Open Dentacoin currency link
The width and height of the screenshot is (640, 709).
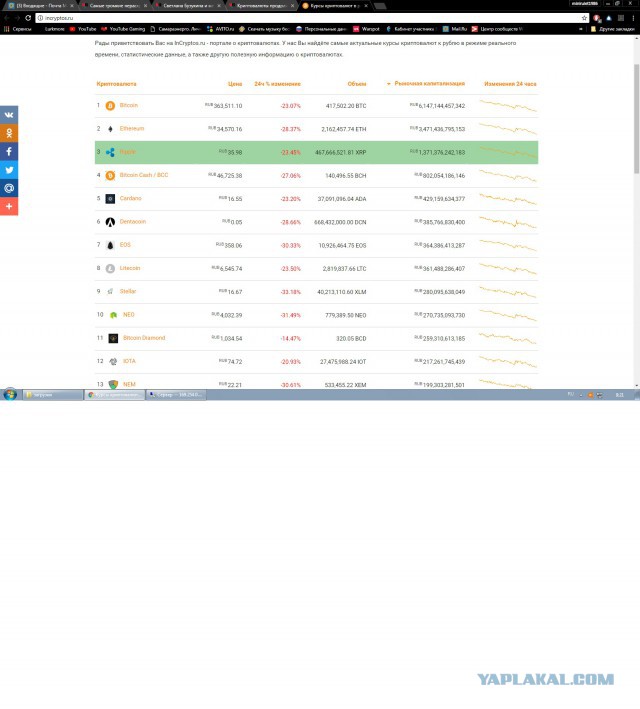point(133,222)
